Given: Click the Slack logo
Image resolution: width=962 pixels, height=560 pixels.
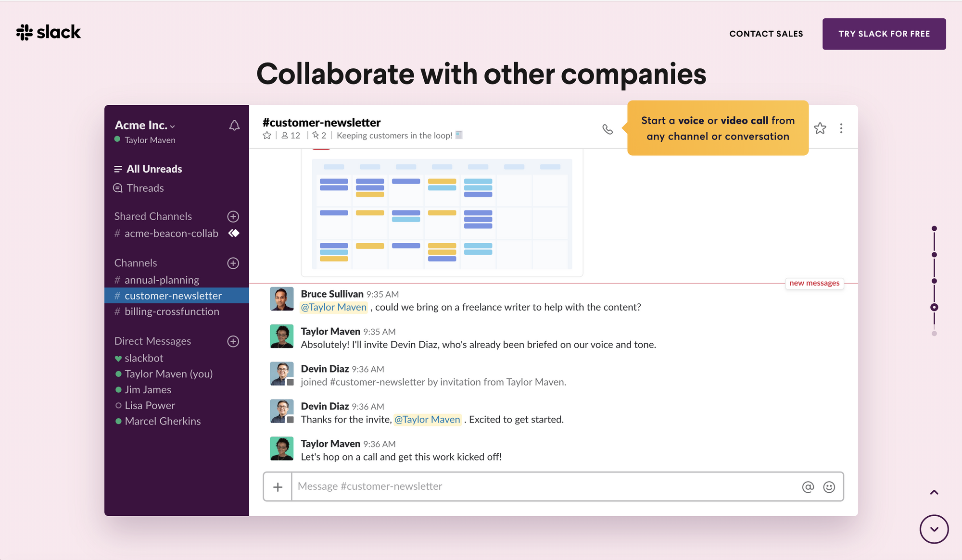Looking at the screenshot, I should (49, 32).
